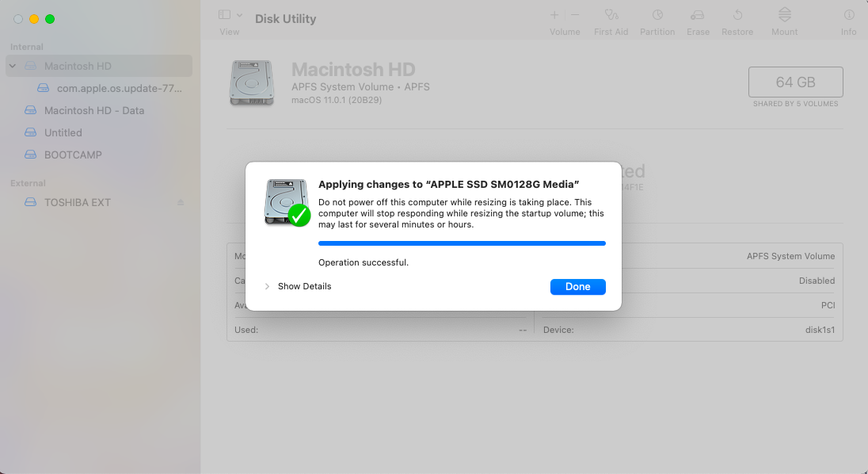
Task: Click the completed blue progress bar
Action: 462,243
